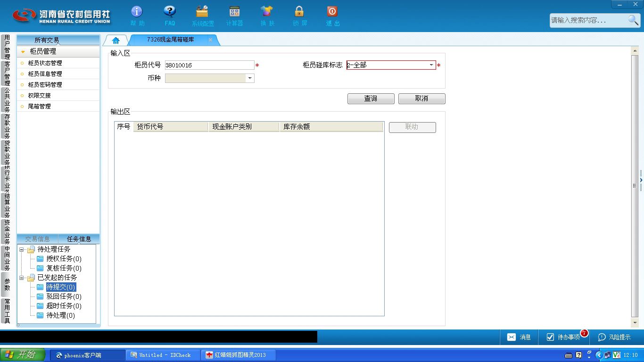Switch to Untitled - IDCheck taskbar window
The image size is (644, 362).
164,355
